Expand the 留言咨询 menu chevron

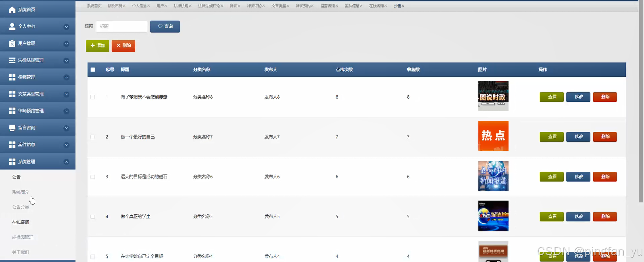(x=66, y=128)
